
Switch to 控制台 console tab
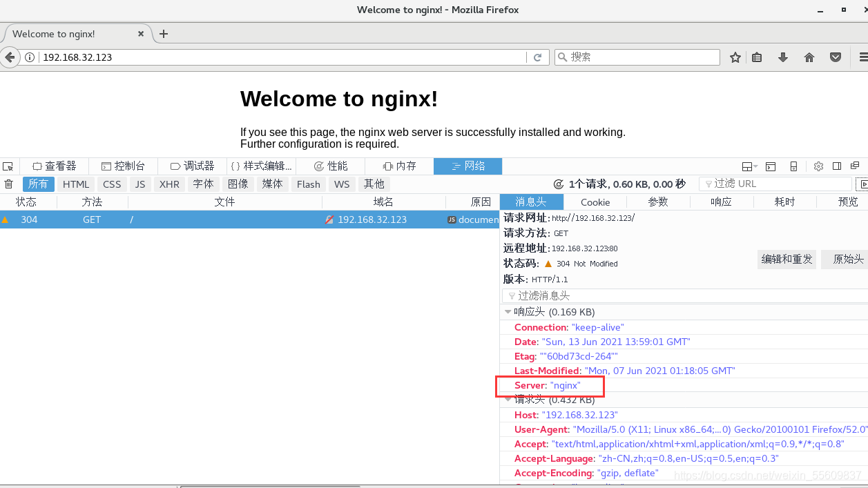pos(123,166)
